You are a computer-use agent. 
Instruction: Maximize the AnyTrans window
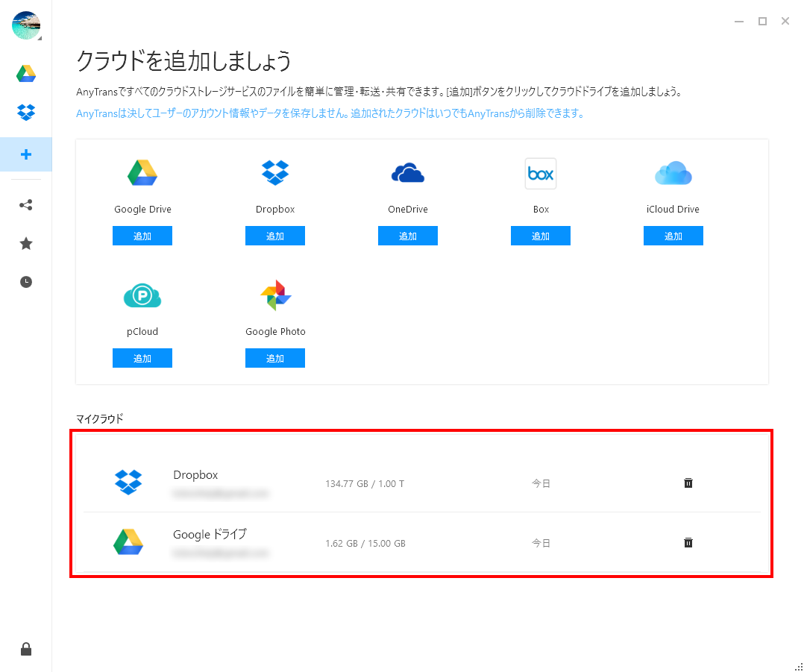(762, 21)
